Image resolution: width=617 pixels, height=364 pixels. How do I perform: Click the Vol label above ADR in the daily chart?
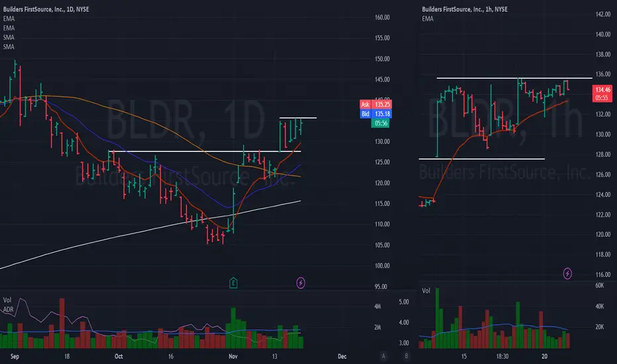pyautogui.click(x=7, y=300)
